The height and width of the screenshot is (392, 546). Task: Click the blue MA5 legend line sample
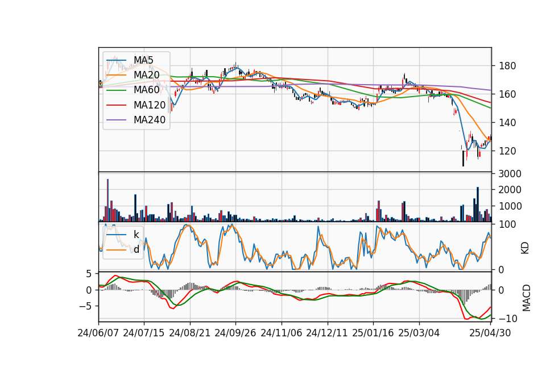pos(117,60)
